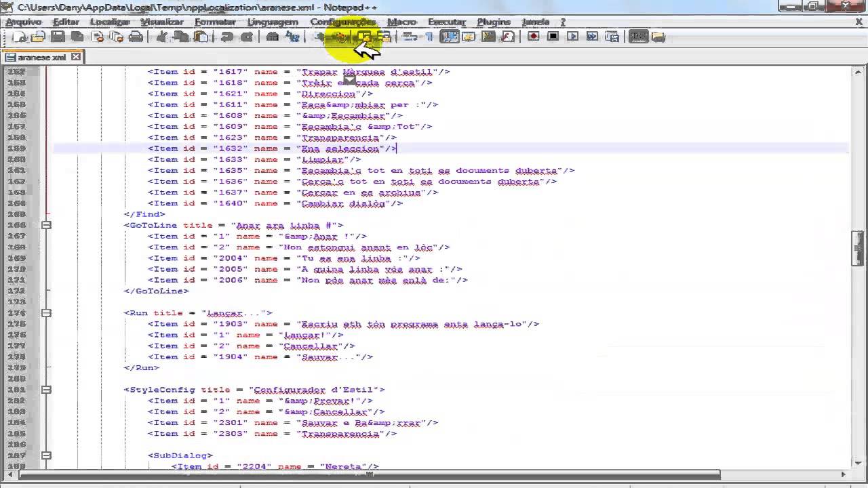Image resolution: width=868 pixels, height=488 pixels.
Task: Open the Janela menu
Action: click(x=535, y=22)
